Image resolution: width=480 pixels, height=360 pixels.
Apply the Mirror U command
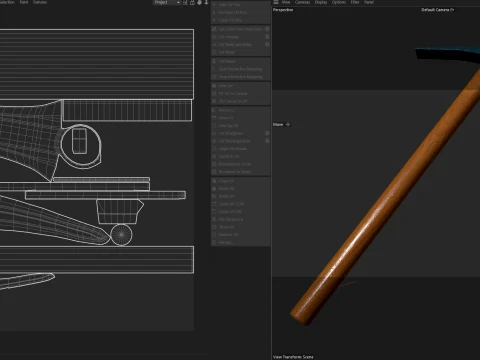tap(240, 110)
